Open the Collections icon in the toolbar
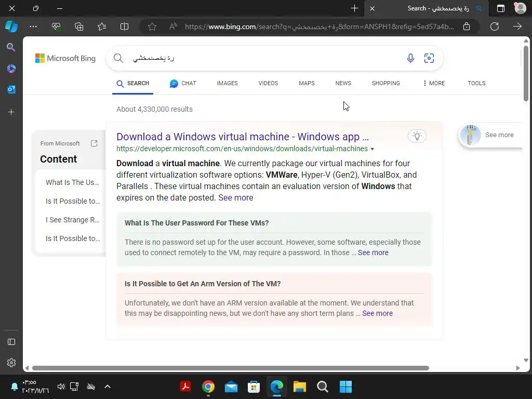532x399 pixels. pyautogui.click(x=79, y=26)
